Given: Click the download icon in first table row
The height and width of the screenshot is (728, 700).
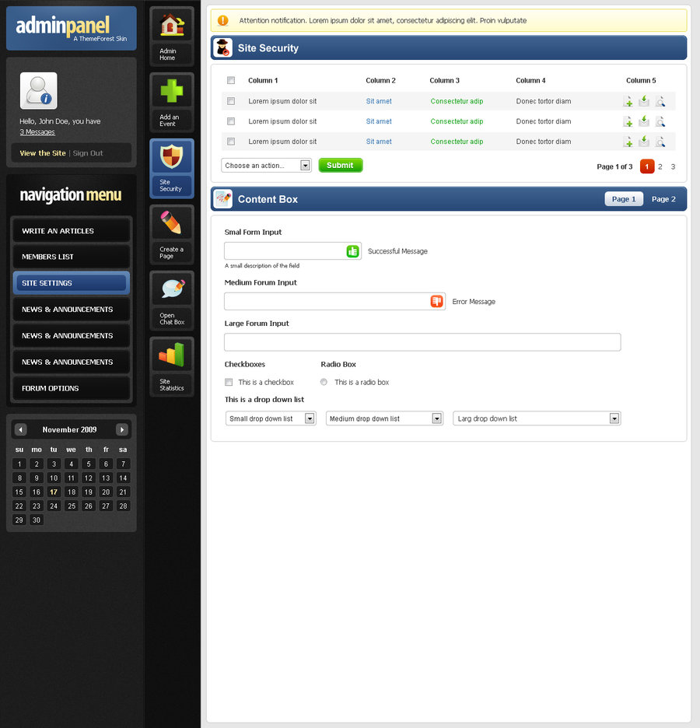Looking at the screenshot, I should pos(644,101).
